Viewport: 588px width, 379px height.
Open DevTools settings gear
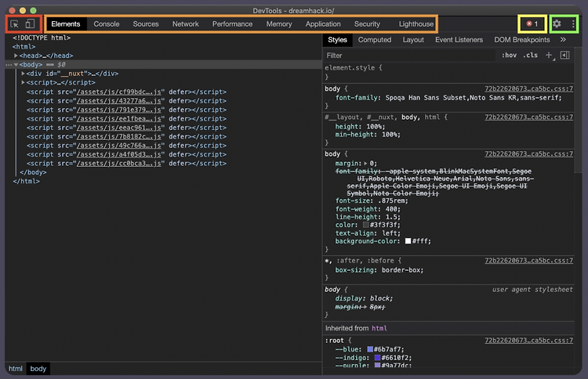coord(557,24)
